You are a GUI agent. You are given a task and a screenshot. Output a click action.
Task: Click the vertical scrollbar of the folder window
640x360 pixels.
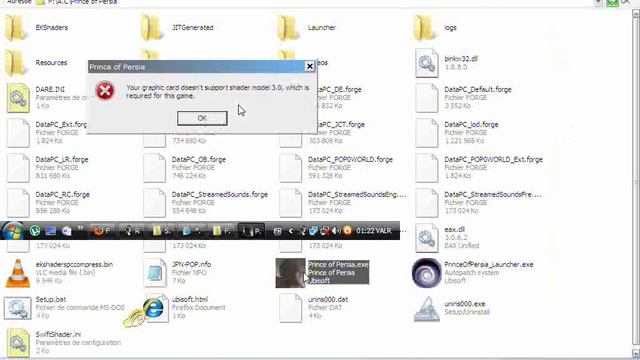[636, 182]
